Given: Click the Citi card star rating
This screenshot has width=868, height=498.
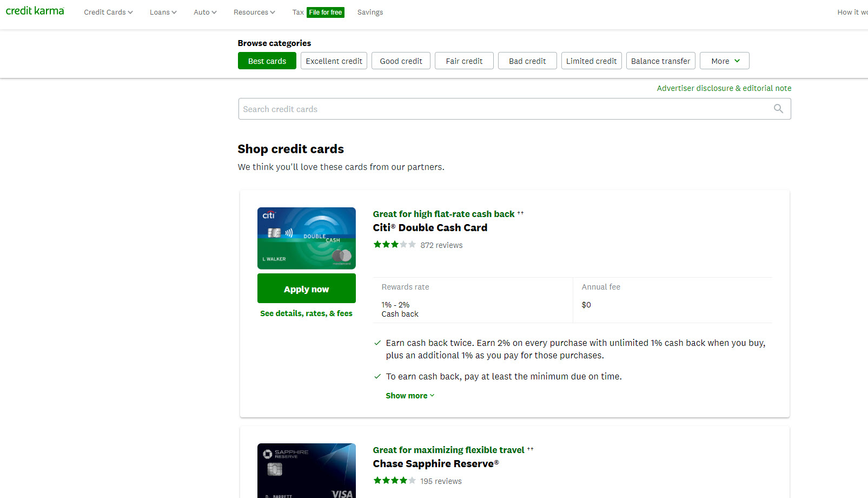Looking at the screenshot, I should (394, 245).
